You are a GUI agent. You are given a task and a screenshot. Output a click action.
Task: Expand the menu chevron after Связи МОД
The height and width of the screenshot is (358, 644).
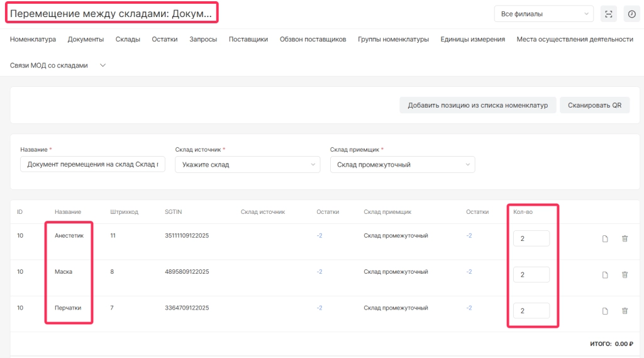tap(103, 65)
